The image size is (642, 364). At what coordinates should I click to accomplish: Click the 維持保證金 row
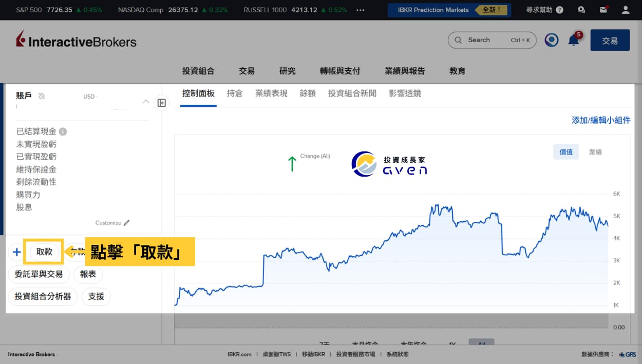(36, 169)
